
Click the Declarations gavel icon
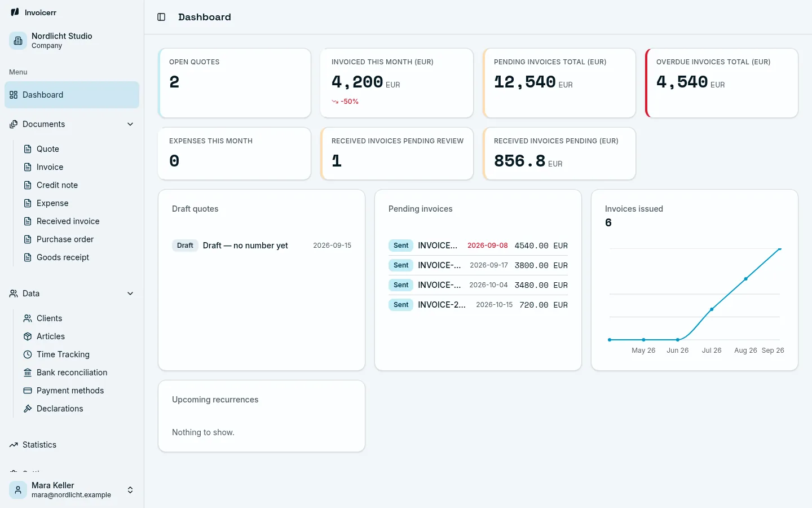[x=28, y=409]
